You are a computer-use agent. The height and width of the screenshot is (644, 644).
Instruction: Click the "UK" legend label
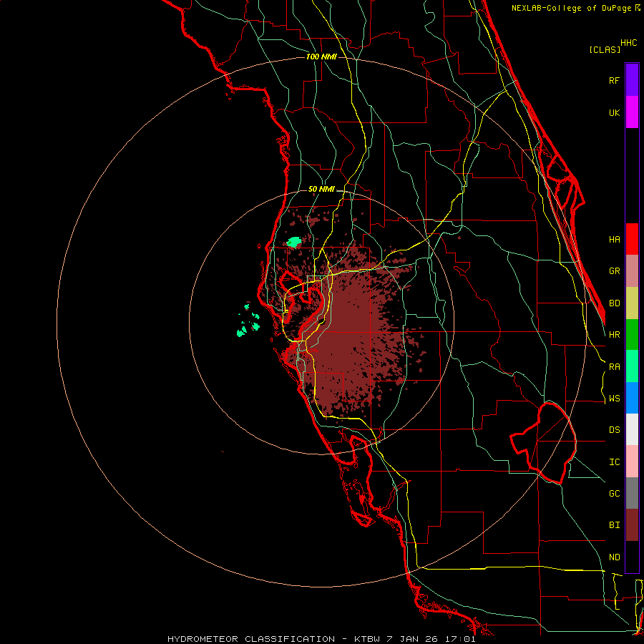[614, 112]
